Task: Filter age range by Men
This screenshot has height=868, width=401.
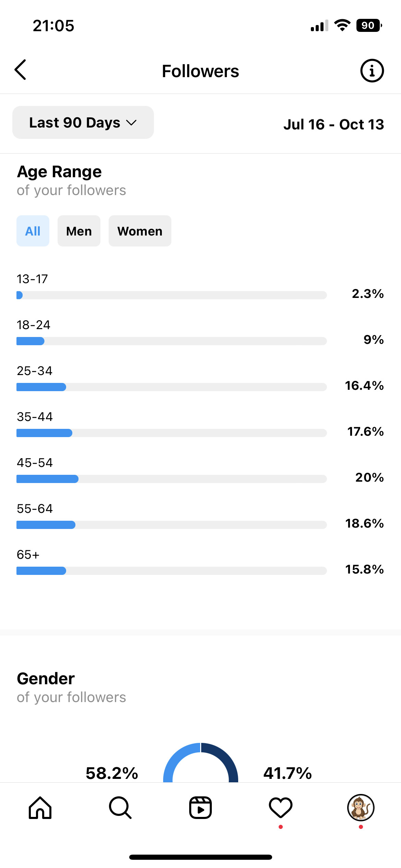Action: click(79, 231)
